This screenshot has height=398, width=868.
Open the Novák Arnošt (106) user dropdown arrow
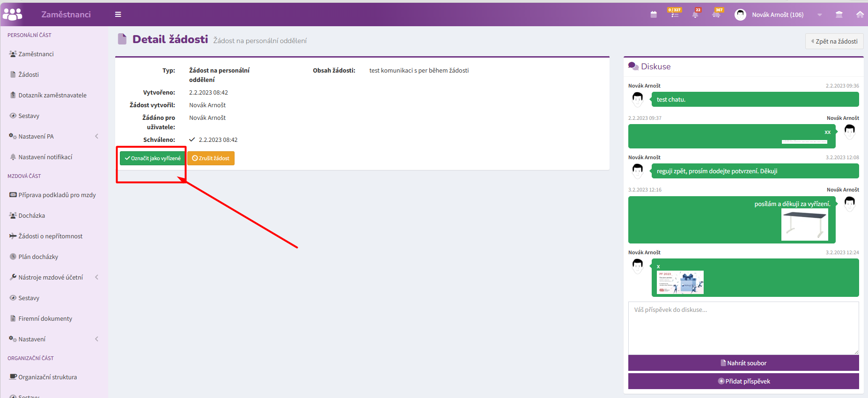820,15
